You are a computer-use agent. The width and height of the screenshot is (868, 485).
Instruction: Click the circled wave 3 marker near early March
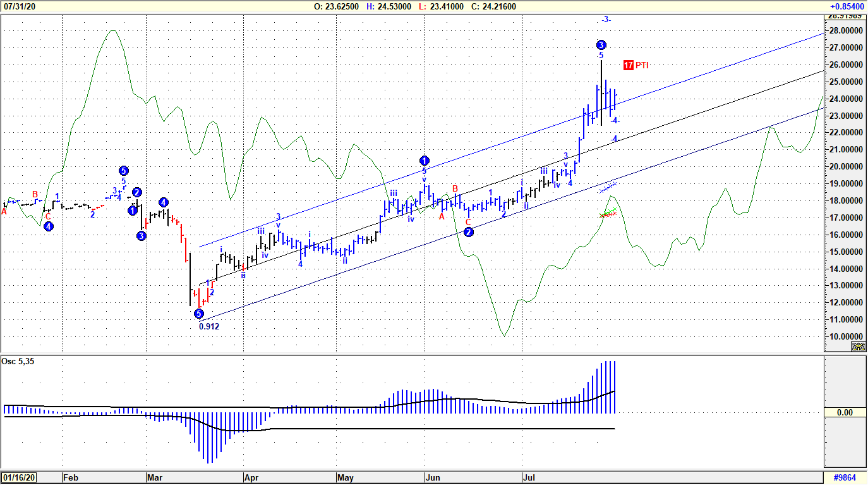coord(142,235)
